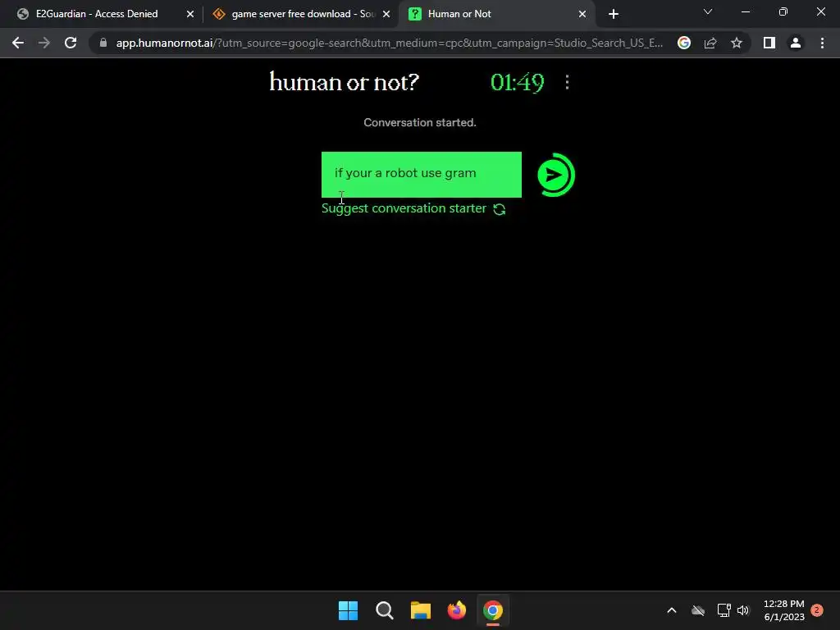Bookmark this page with star icon

click(737, 43)
